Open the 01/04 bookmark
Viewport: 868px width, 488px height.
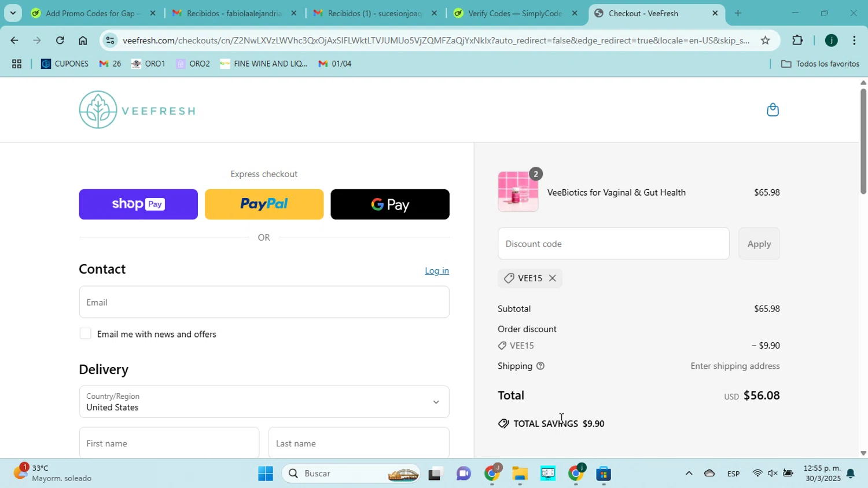[335, 64]
